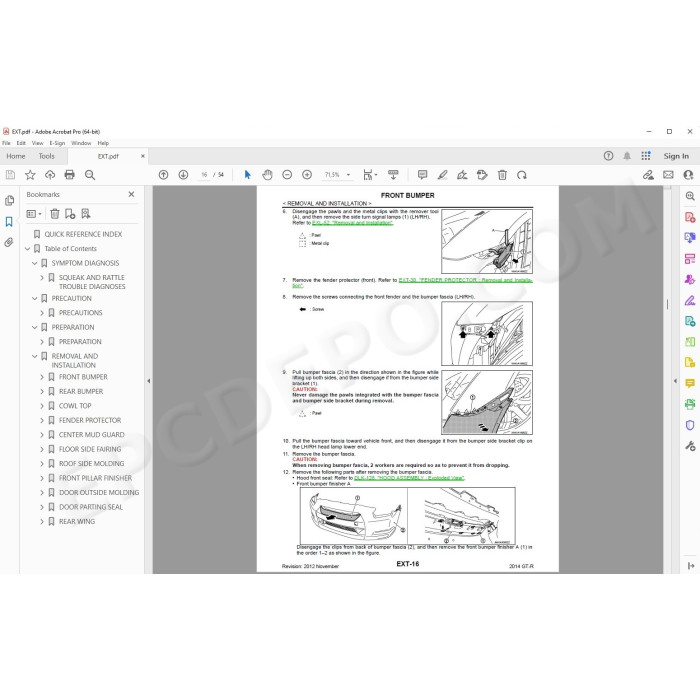Collapse the Table of Contents bookmark
This screenshot has width=700, height=700.
28,249
